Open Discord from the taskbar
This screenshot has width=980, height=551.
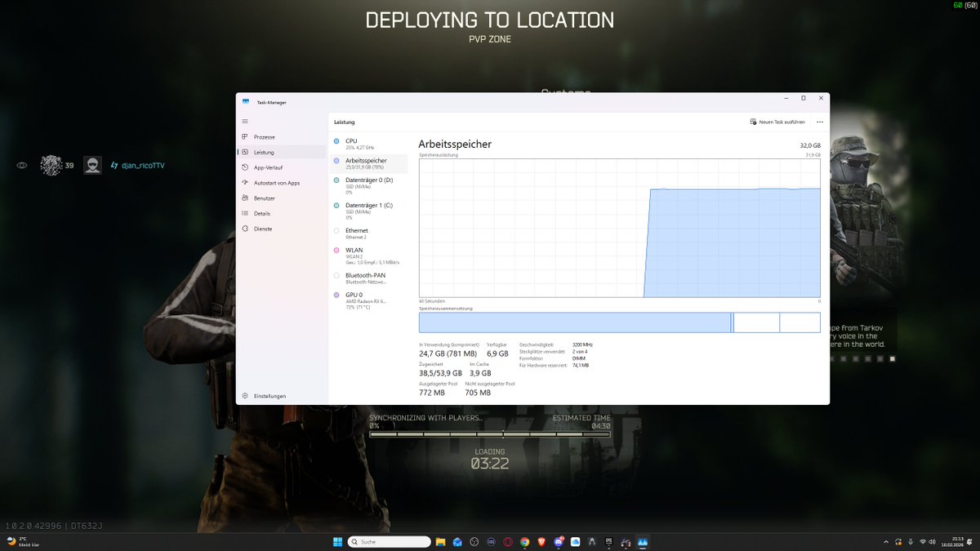click(559, 542)
